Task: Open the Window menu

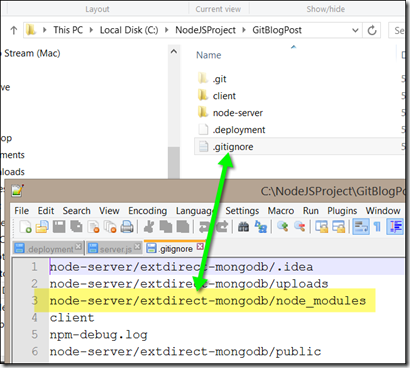Action: (x=383, y=211)
